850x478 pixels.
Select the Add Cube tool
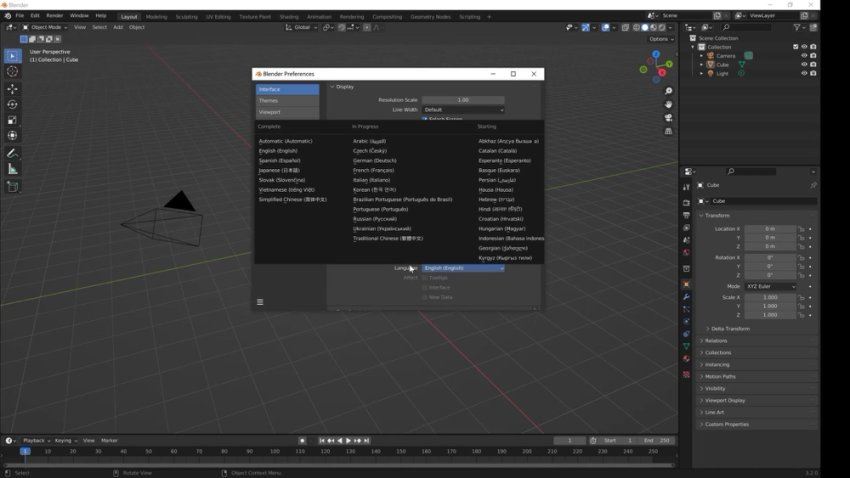(12, 187)
